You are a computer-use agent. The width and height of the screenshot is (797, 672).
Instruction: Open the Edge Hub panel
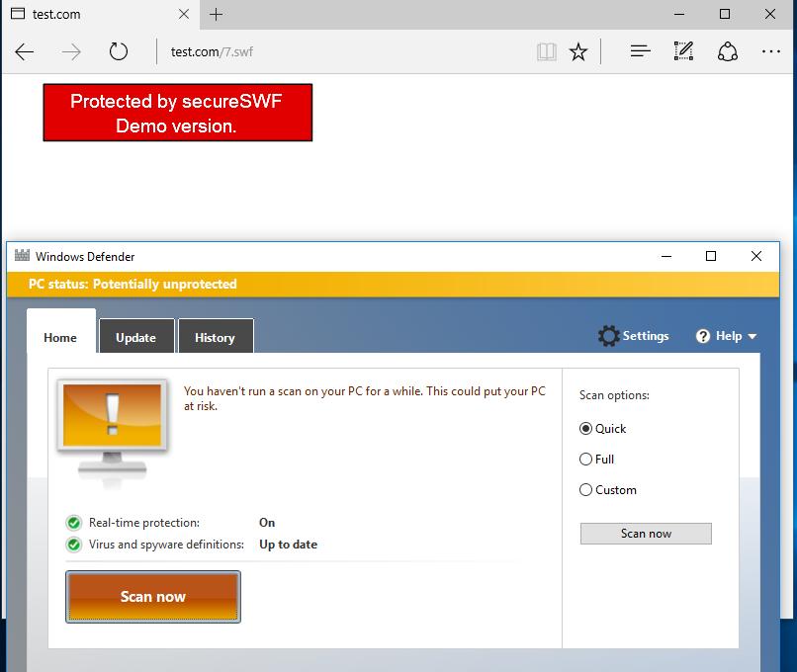[x=639, y=51]
